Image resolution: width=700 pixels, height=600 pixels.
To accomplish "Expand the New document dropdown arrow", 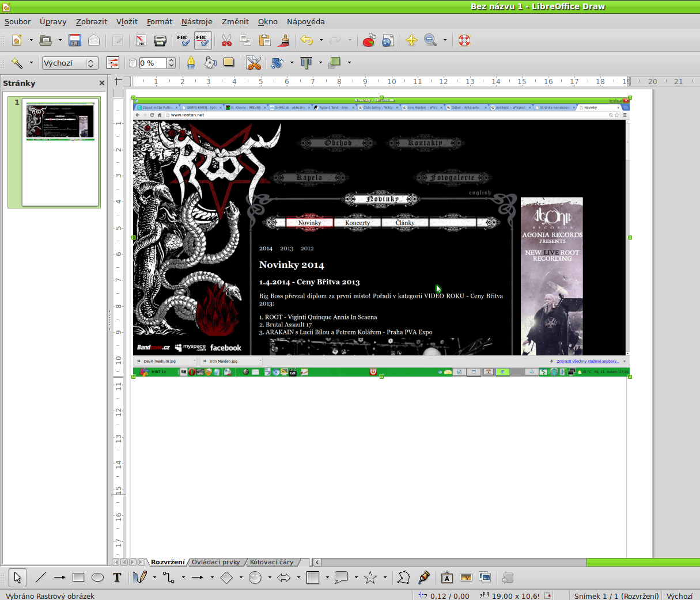I will coord(31,40).
